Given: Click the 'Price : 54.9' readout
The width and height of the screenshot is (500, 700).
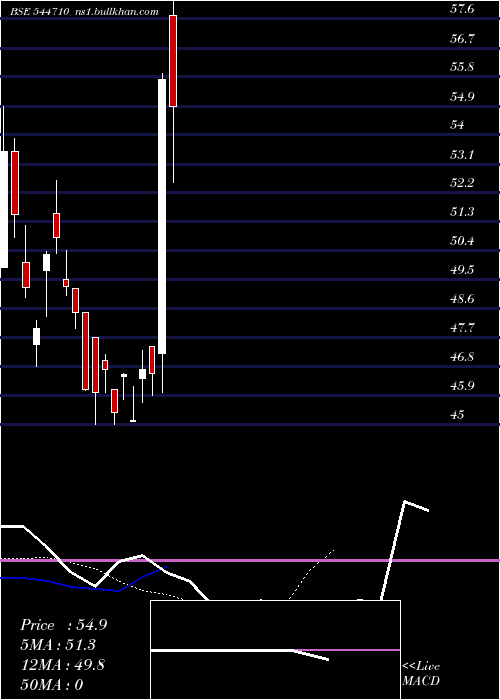Looking at the screenshot, I should click(x=63, y=625).
